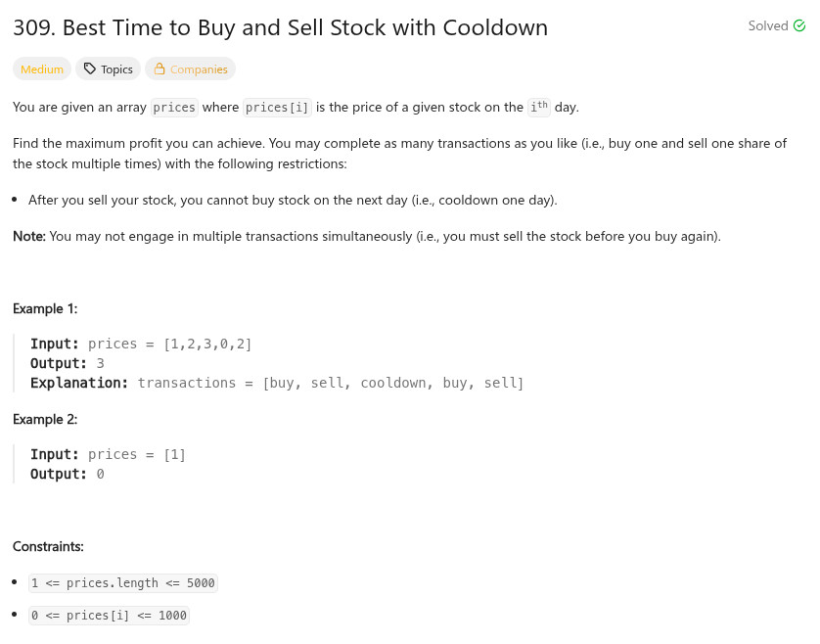Screen dimensions: 820x644
Task: Click the Example 2 input prices = [1]
Action: click(137, 454)
